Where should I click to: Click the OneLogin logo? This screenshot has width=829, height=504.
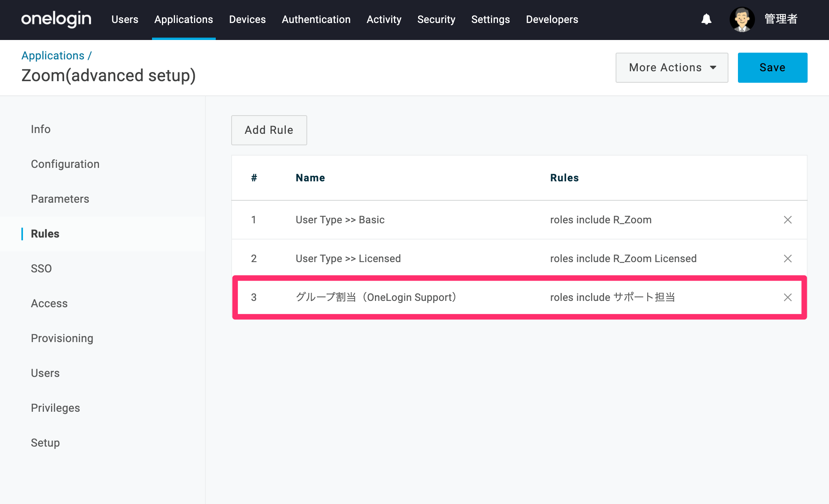pos(56,19)
